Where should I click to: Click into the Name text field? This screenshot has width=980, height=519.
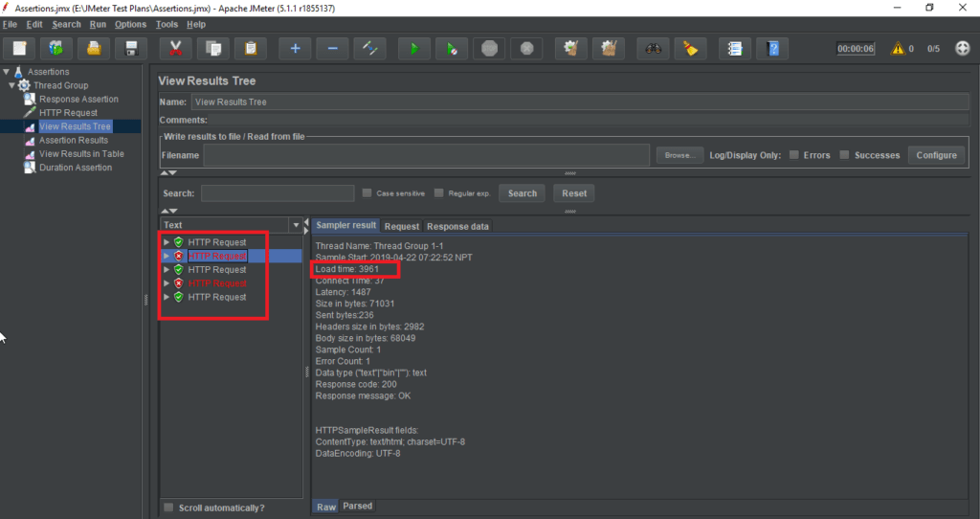pos(580,102)
